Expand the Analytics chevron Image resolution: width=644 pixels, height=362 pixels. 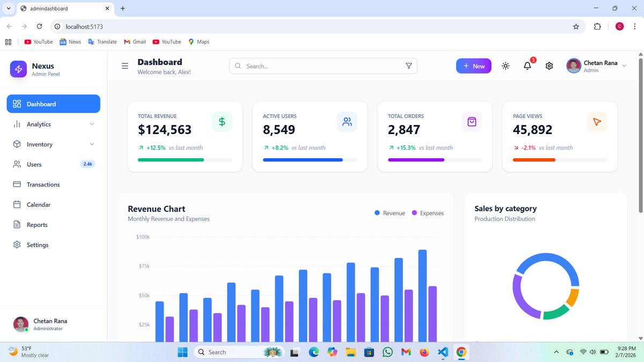(x=92, y=124)
